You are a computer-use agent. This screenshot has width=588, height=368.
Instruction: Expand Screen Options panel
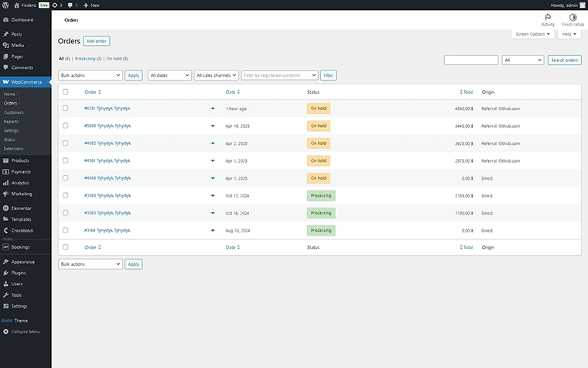coord(532,34)
